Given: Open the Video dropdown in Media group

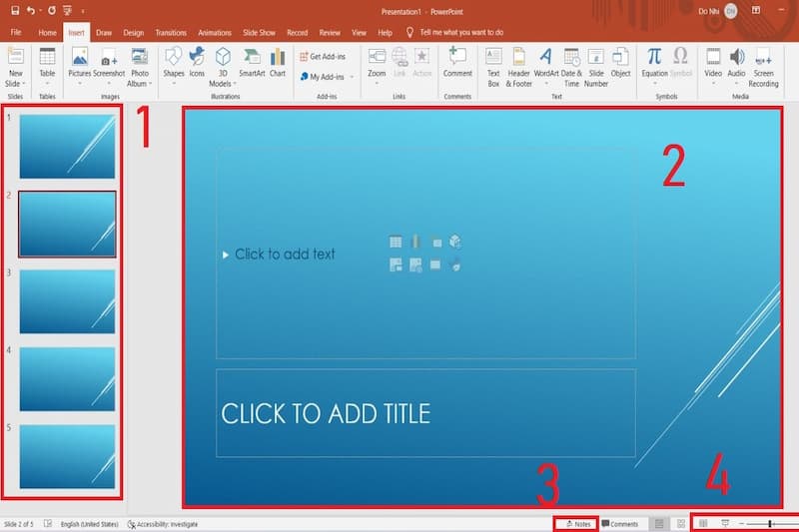Looking at the screenshot, I should (x=713, y=84).
